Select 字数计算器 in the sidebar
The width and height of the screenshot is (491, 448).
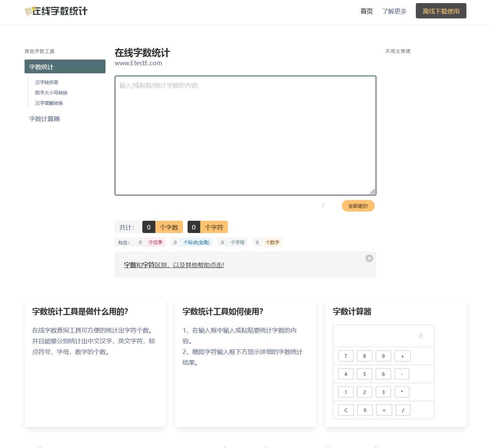point(44,119)
